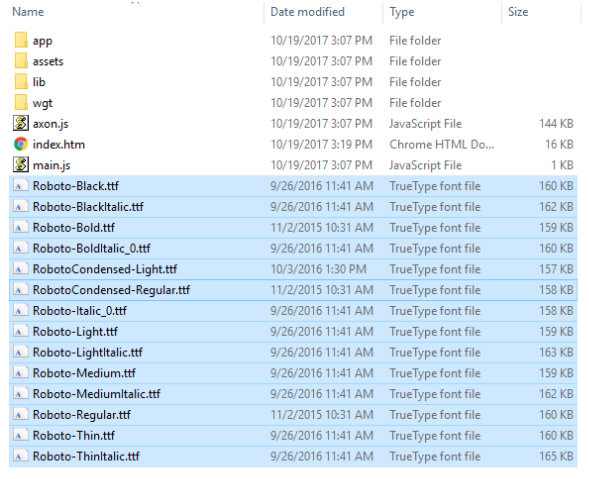This screenshot has width=589, height=479.
Task: Click the Roboto-ThinItalic.ttf font icon
Action: click(21, 456)
